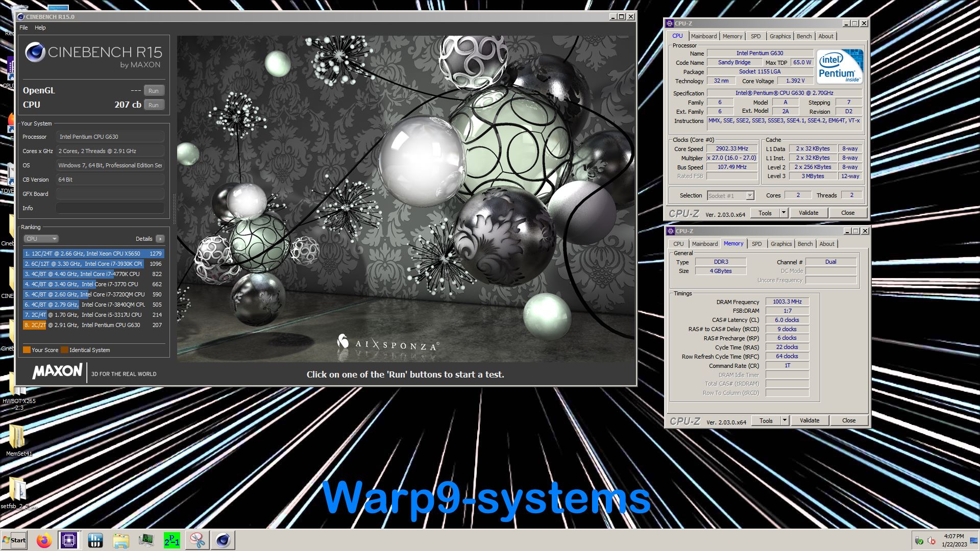Expand ranking Details arrow
This screenshot has height=551, width=980.
(160, 239)
